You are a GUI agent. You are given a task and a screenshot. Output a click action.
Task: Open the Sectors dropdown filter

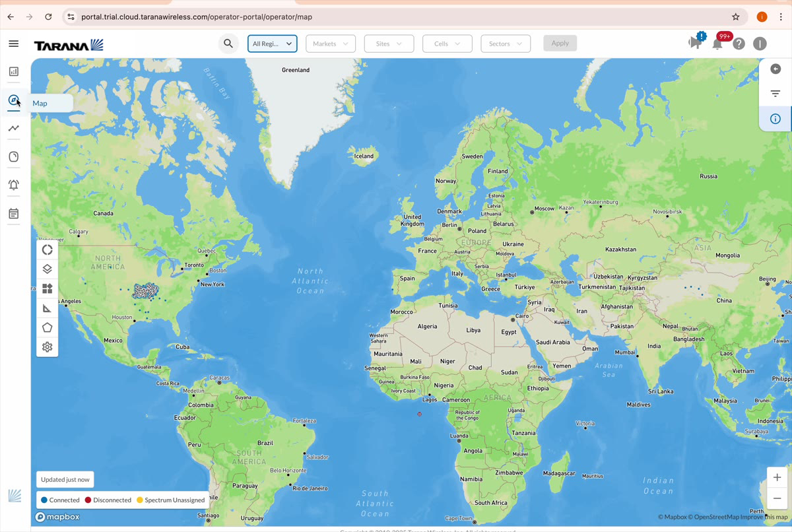(x=505, y=43)
